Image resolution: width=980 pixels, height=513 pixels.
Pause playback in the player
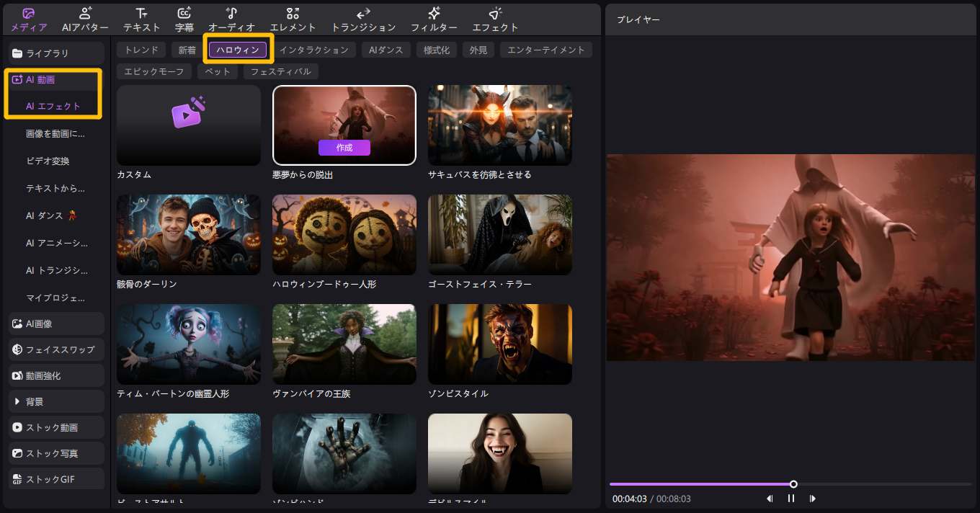791,499
